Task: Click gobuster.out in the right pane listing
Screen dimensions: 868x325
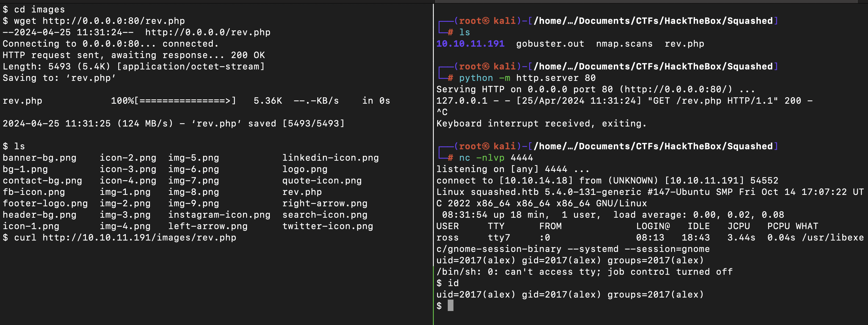Action: [550, 44]
